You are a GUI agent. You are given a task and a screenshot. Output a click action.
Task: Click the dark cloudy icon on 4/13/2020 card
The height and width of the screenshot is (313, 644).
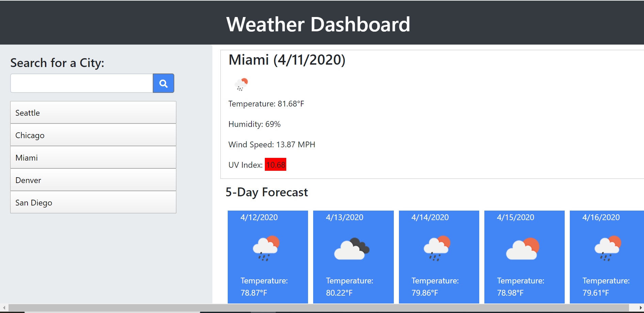(x=353, y=248)
